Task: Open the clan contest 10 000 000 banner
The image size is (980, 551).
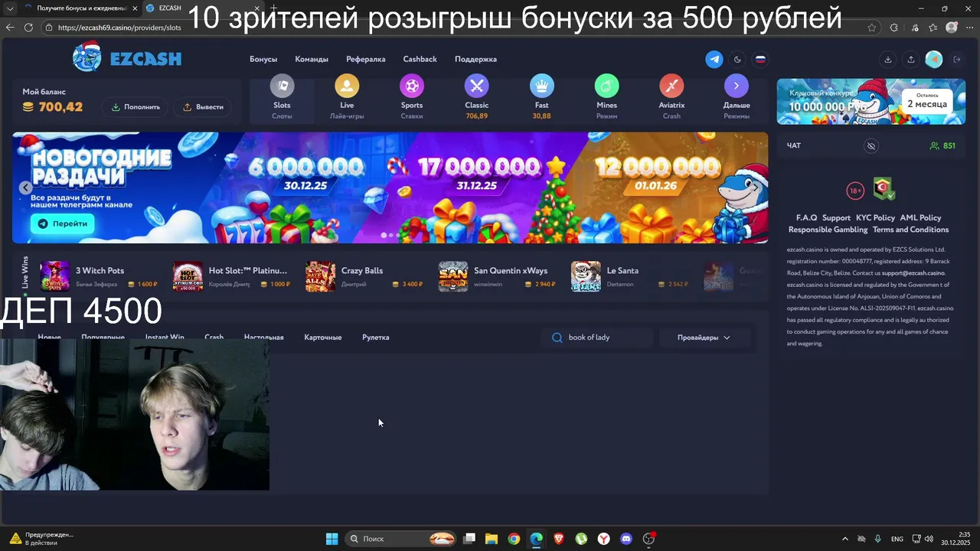Action: click(871, 101)
